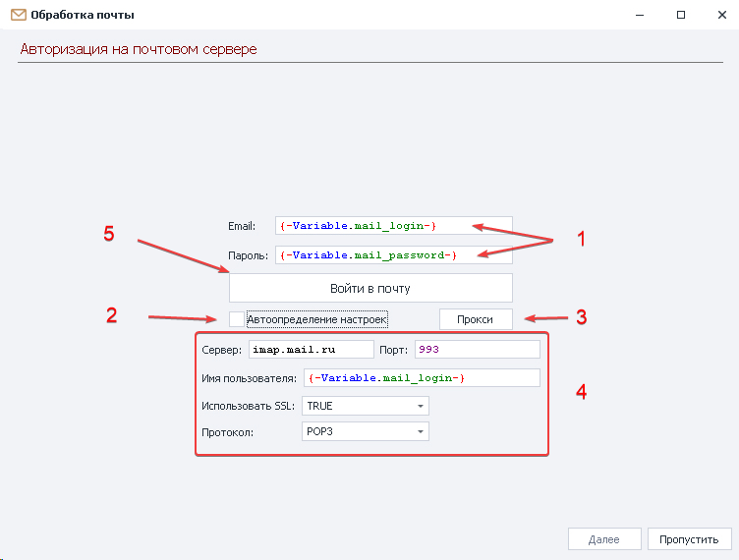Minimize the Обработка почты window
739x560 pixels.
click(x=636, y=16)
